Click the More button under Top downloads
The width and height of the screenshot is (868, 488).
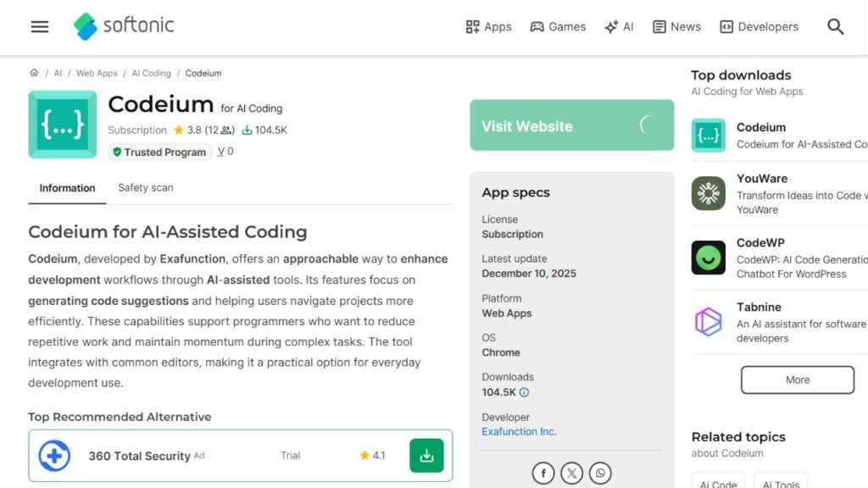pyautogui.click(x=797, y=380)
